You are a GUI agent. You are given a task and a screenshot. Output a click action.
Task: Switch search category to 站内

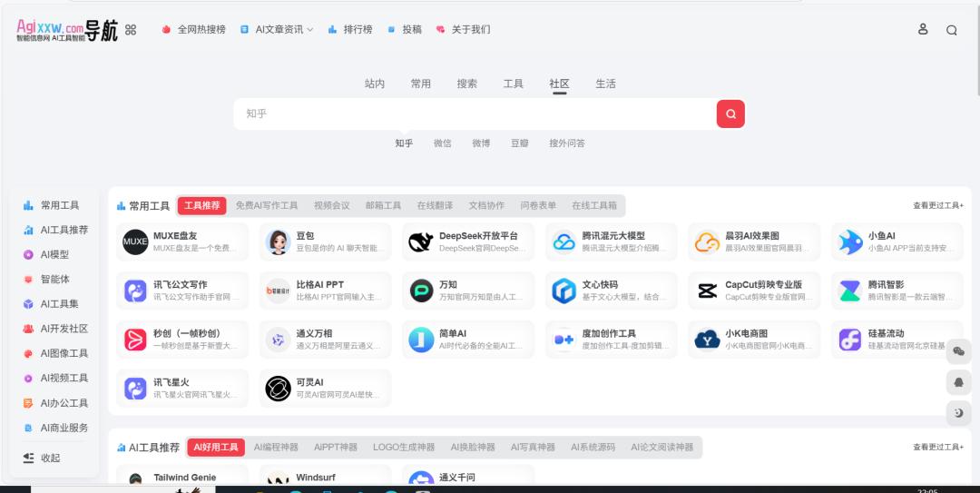[375, 84]
